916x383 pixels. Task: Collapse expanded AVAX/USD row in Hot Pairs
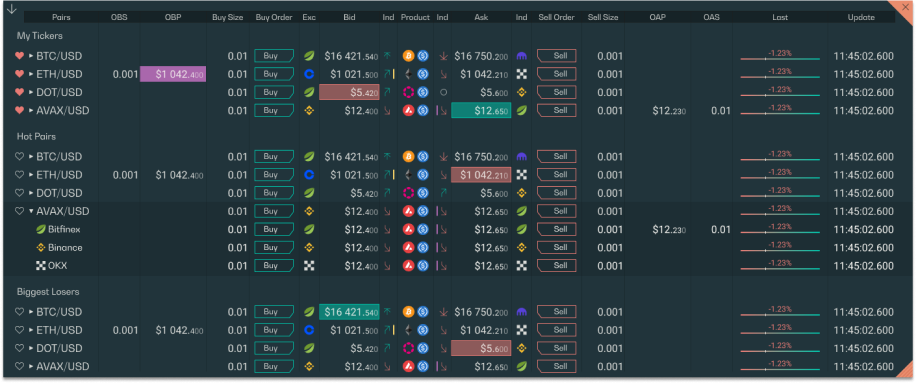tap(32, 211)
